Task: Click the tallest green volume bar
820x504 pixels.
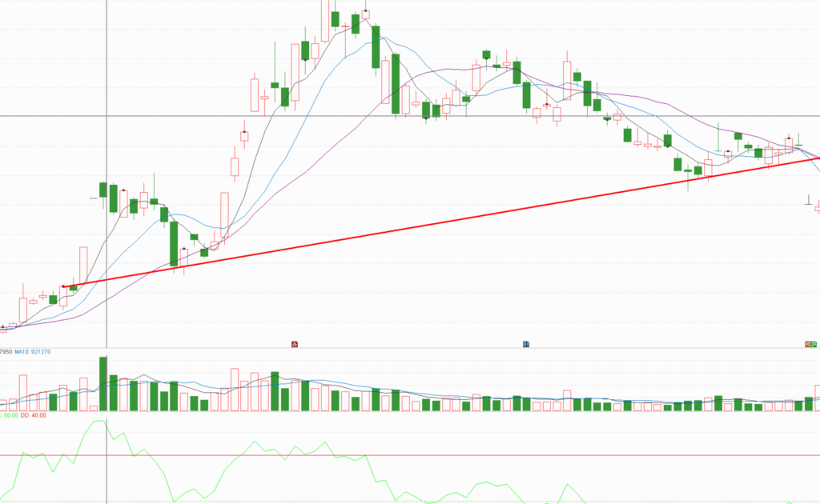Action: click(102, 383)
